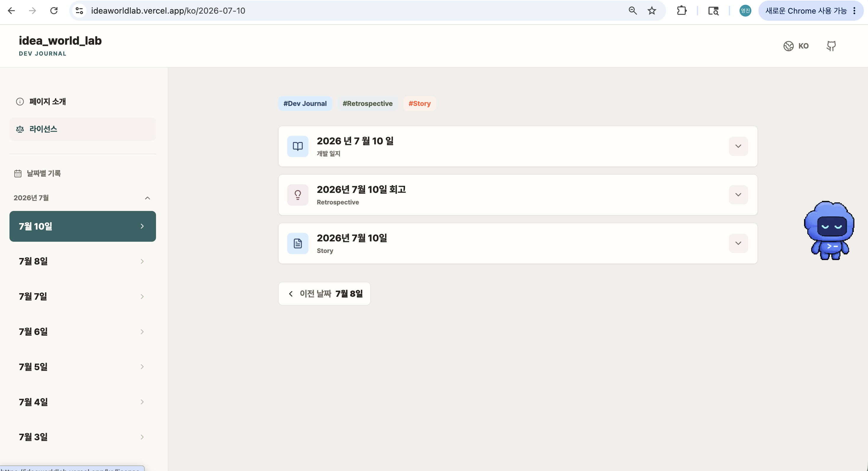
Task: Expand the Story card chevron
Action: tap(738, 243)
